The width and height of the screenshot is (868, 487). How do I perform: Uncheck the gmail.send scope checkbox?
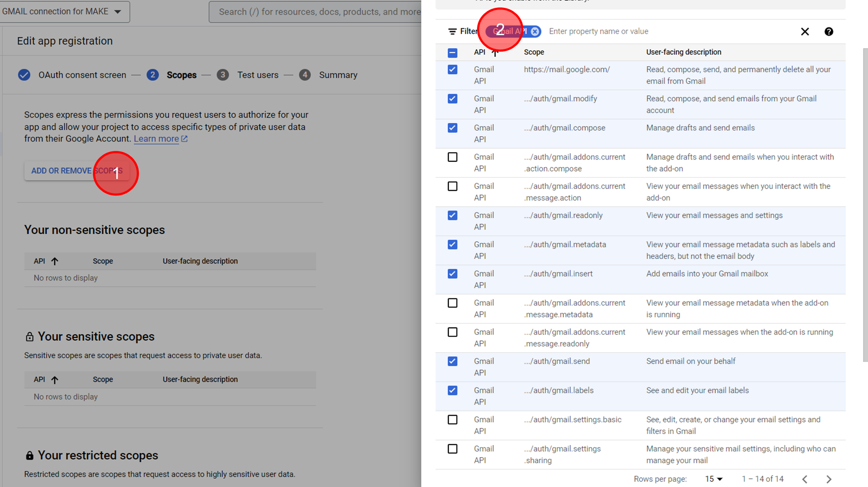coord(452,361)
